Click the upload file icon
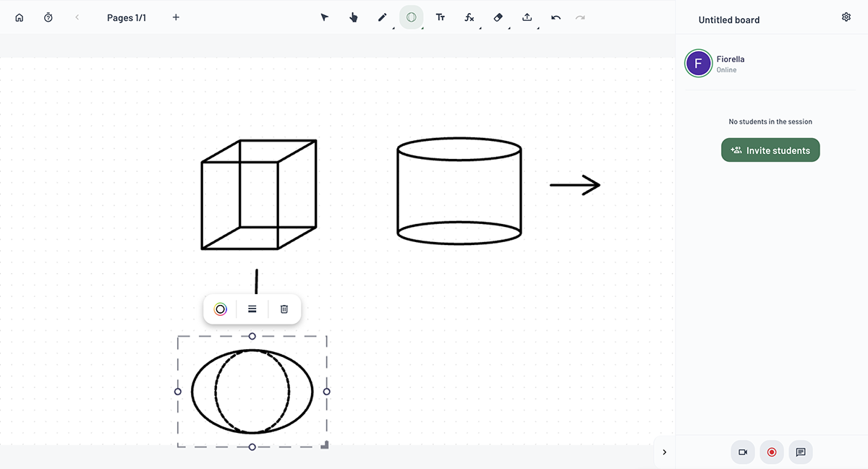Screen dimensions: 868x469 point(527,17)
